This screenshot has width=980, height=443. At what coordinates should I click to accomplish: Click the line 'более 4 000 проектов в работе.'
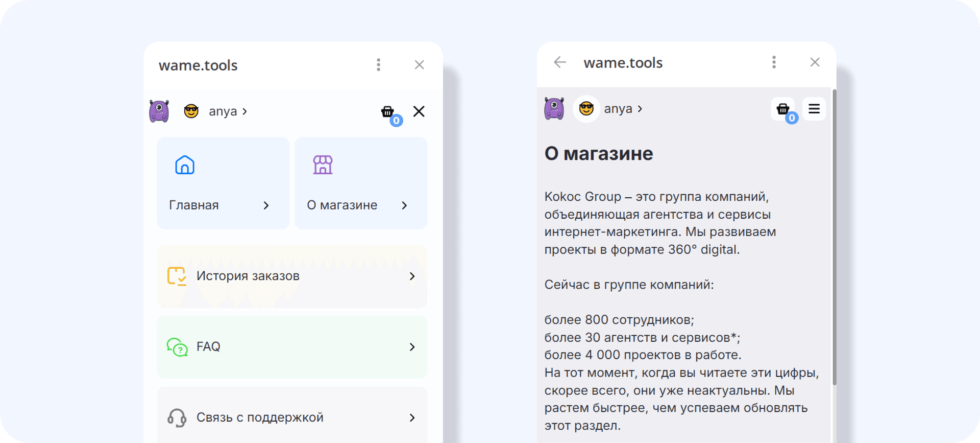(643, 355)
